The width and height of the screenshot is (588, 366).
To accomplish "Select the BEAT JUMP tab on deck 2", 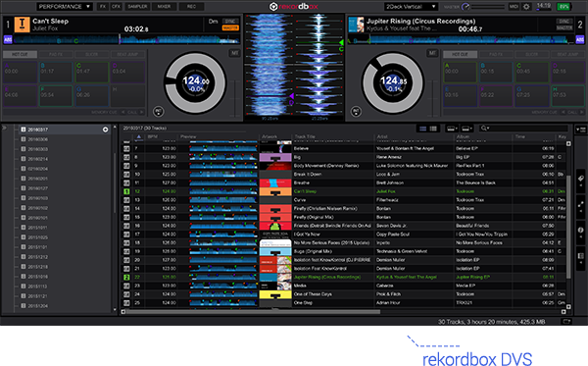I will point(567,54).
